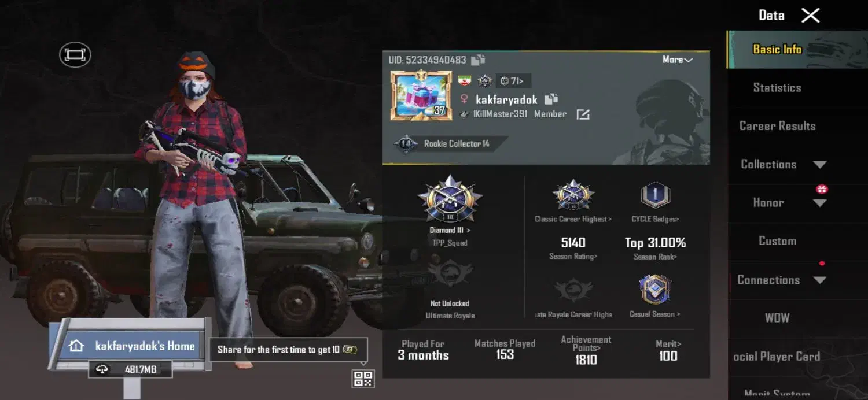Select the Custom tab
This screenshot has width=868, height=400.
pos(777,241)
